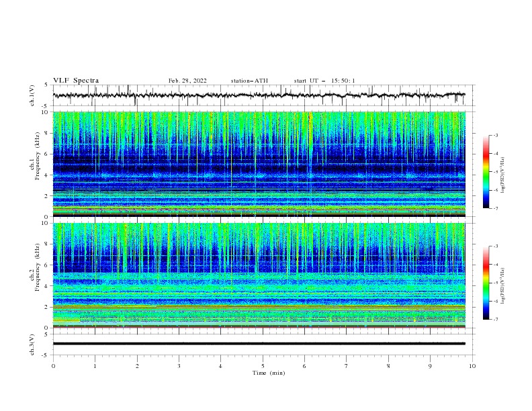Viewport: 532px width, 411px height.
Task: Click tick label "3" on Time axis
Action: pos(179,366)
